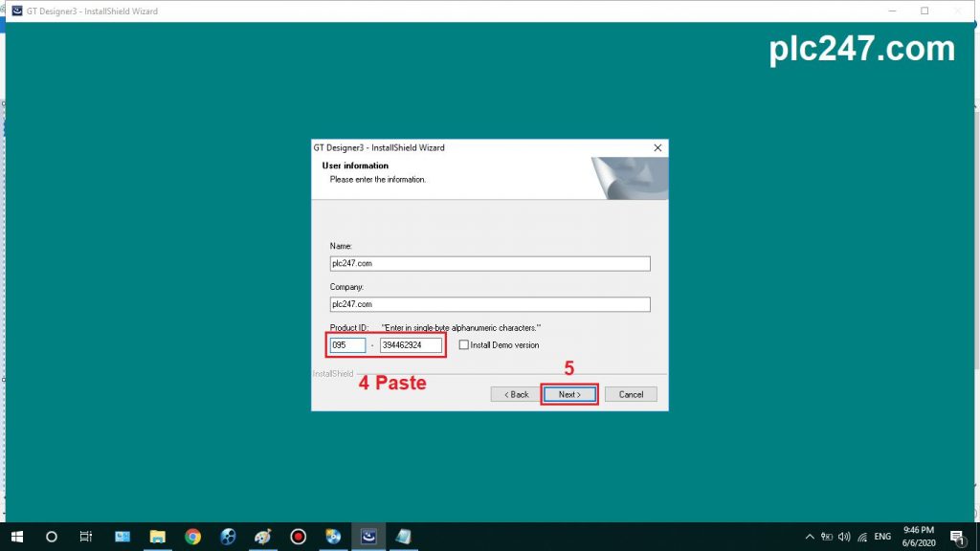Screen dimensions: 980x551
Task: Open the blue ID-card app on taskbar
Action: [x=122, y=537]
